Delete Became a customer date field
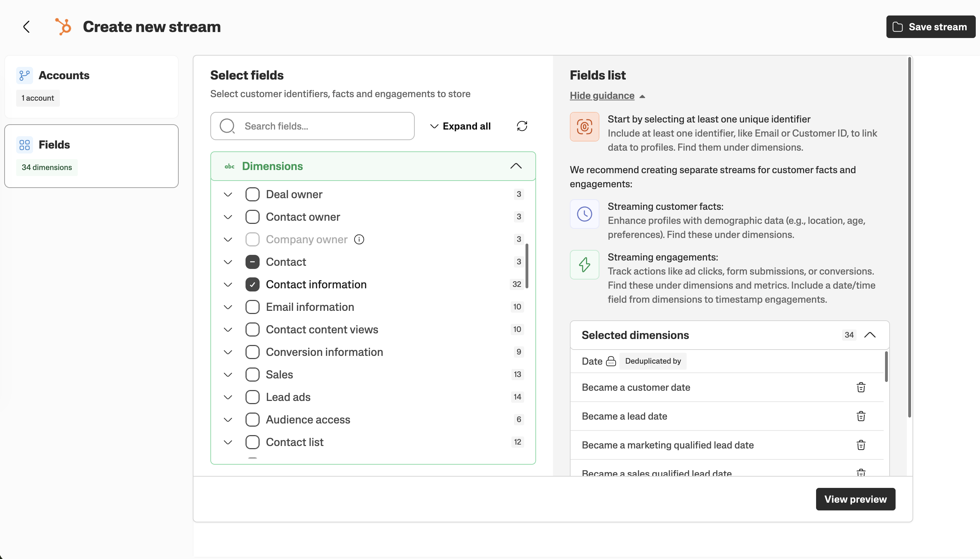 pos(861,387)
